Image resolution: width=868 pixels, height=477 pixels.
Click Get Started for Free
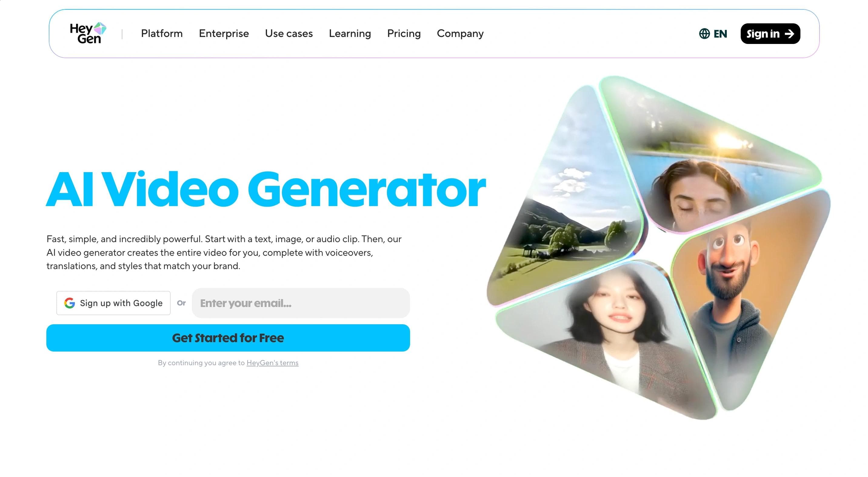pyautogui.click(x=228, y=338)
